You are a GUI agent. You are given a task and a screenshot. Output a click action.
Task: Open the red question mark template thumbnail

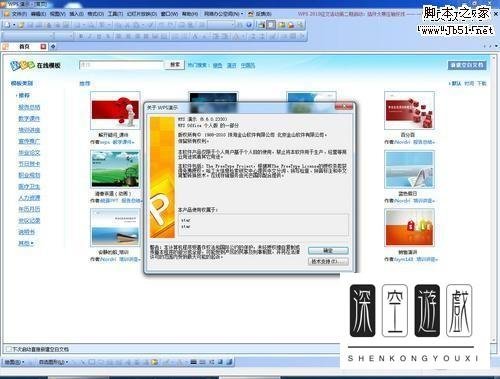(x=115, y=110)
